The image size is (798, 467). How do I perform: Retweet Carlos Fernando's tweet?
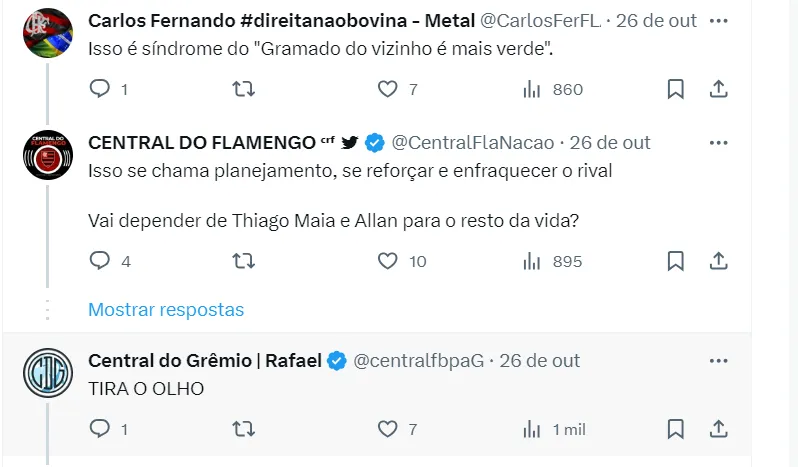[243, 90]
